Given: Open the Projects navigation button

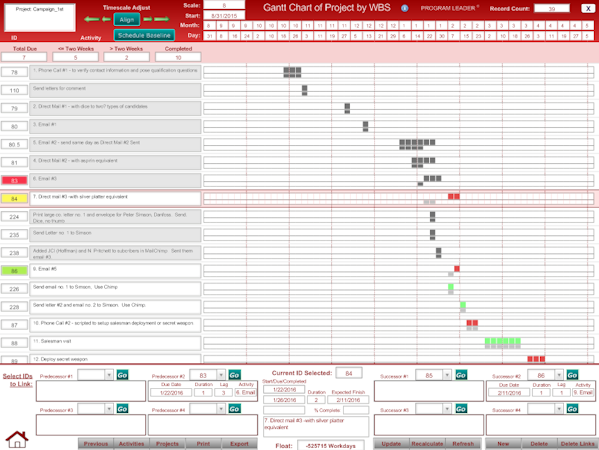Looking at the screenshot, I should coord(167,444).
